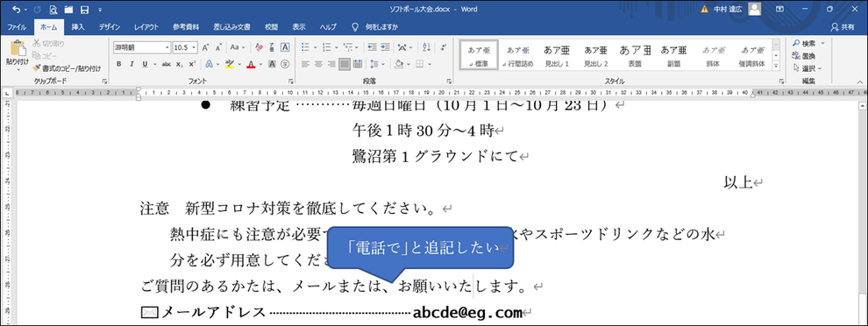This screenshot has height=326, width=868.
Task: Open the Select (選択) dropdown in editing group
Action: (808, 68)
